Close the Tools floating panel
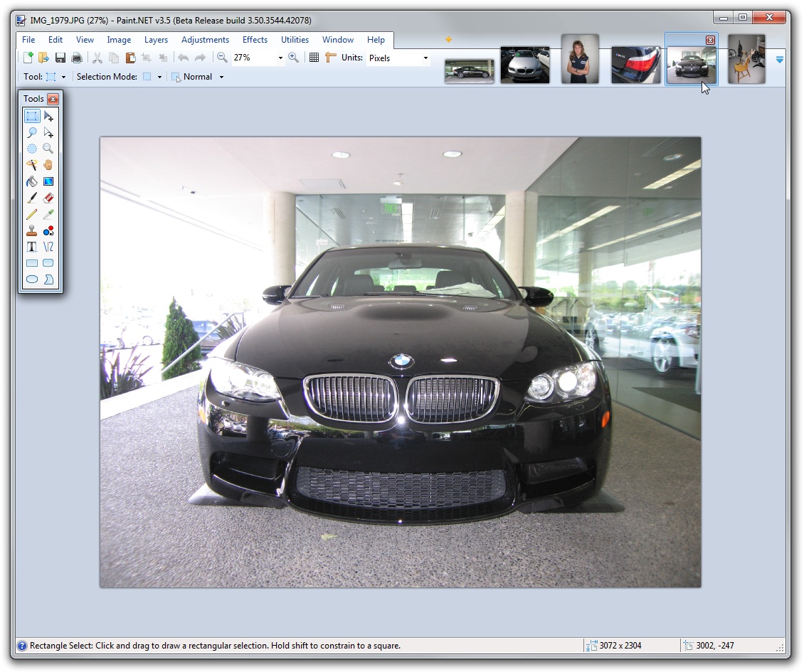This screenshot has height=672, width=804. point(53,99)
